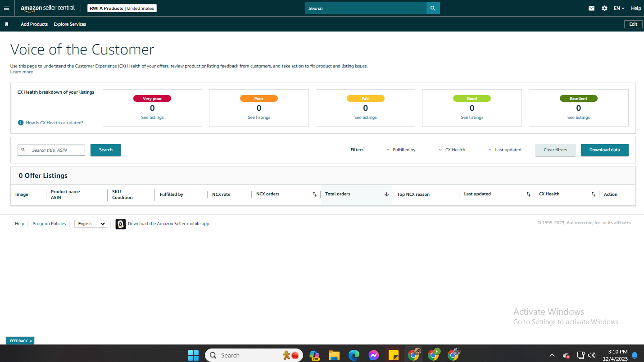Click the Edit favorites bar button

tap(633, 24)
